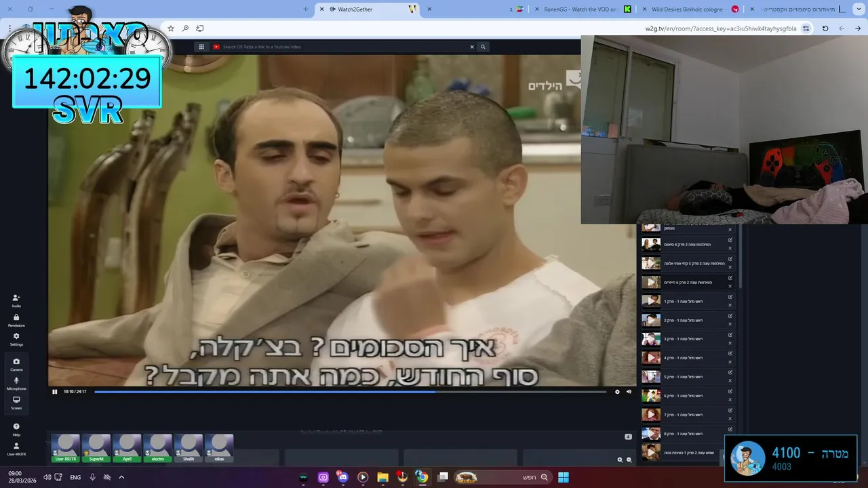The width and height of the screenshot is (868, 488).
Task: Play playlist item ראש גדול עונה 1 - פרק 8
Action: 651,434
